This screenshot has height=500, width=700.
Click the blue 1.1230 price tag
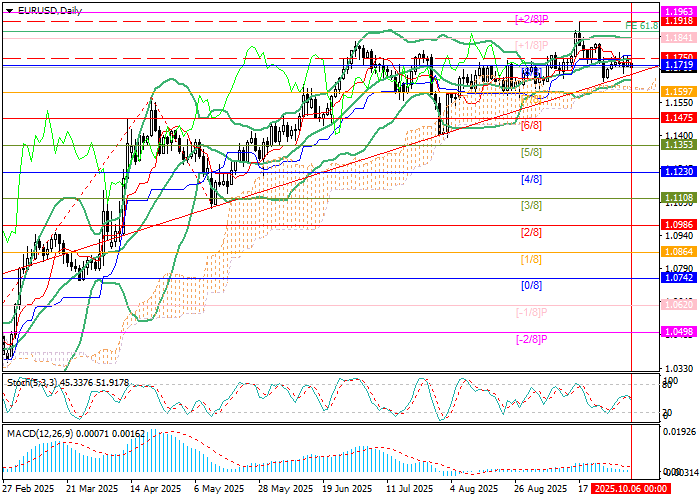(x=680, y=171)
